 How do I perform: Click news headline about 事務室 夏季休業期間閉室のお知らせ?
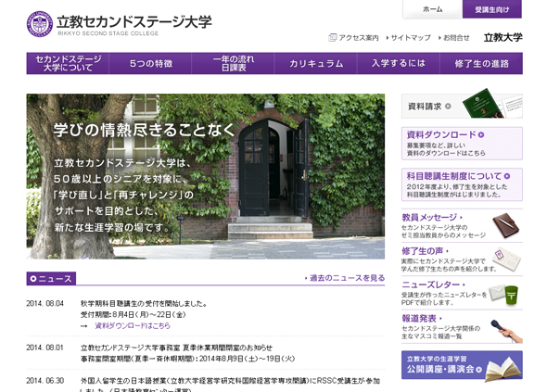[x=176, y=348]
